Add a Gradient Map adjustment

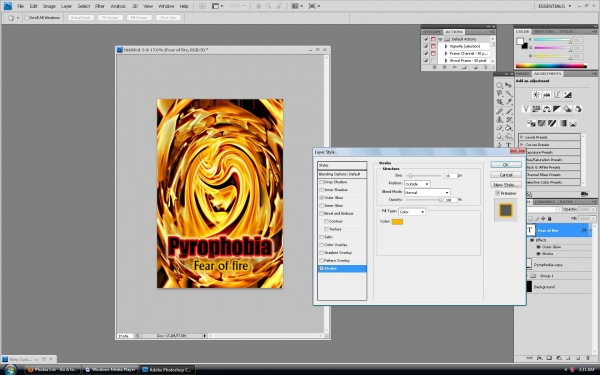click(x=562, y=123)
